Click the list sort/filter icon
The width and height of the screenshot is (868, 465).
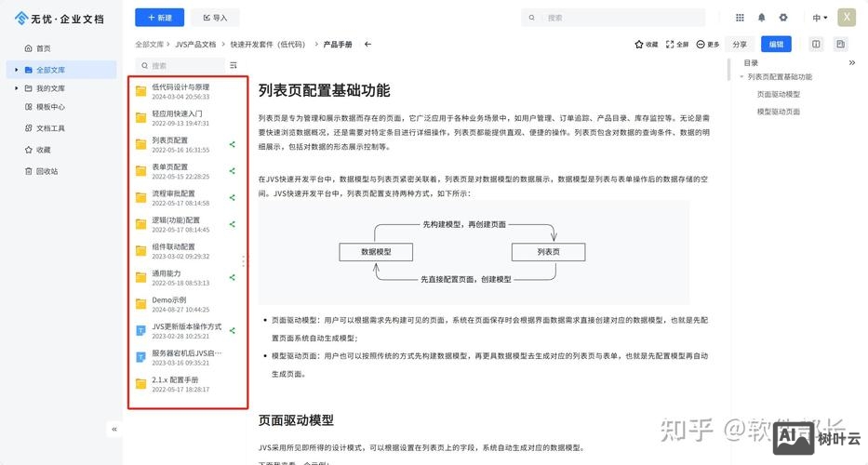tap(234, 65)
